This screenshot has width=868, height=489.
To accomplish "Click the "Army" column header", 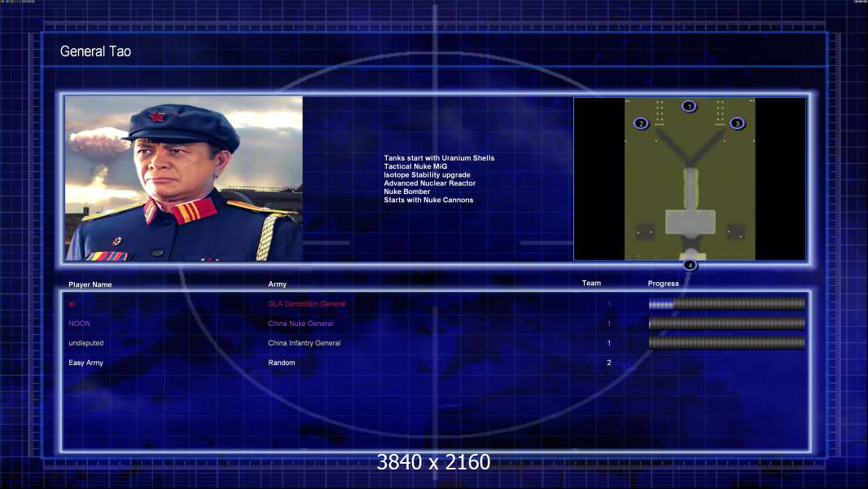I will pyautogui.click(x=278, y=284).
